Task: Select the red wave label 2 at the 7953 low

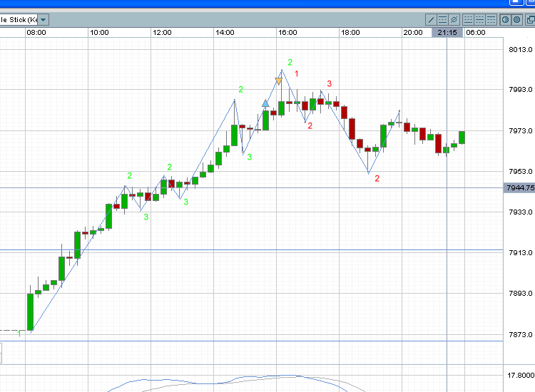Action: (377, 178)
